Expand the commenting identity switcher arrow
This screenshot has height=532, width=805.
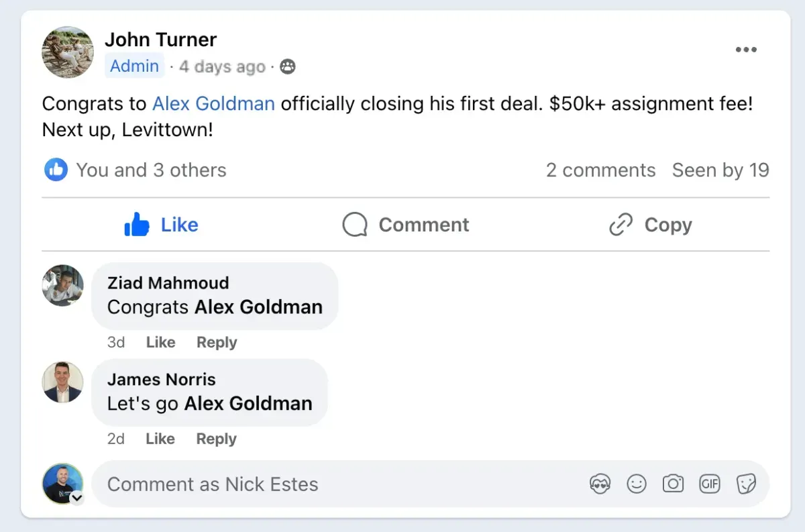[77, 497]
